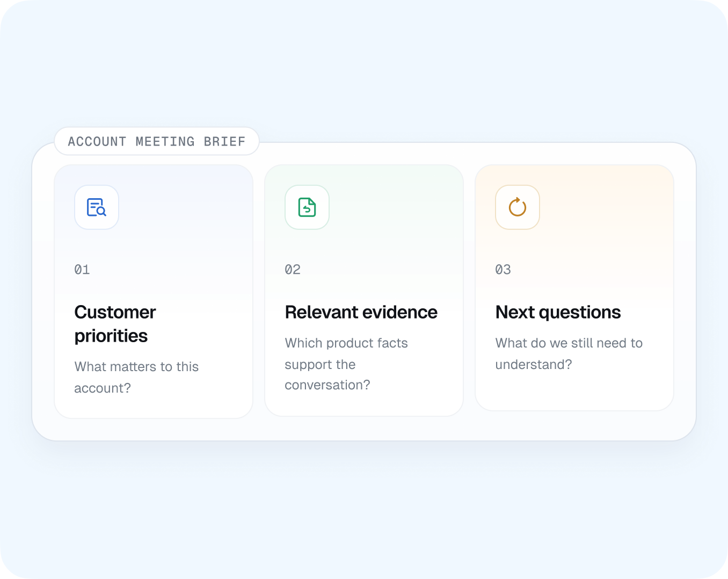Select the Account Meeting Brief label

tap(157, 141)
